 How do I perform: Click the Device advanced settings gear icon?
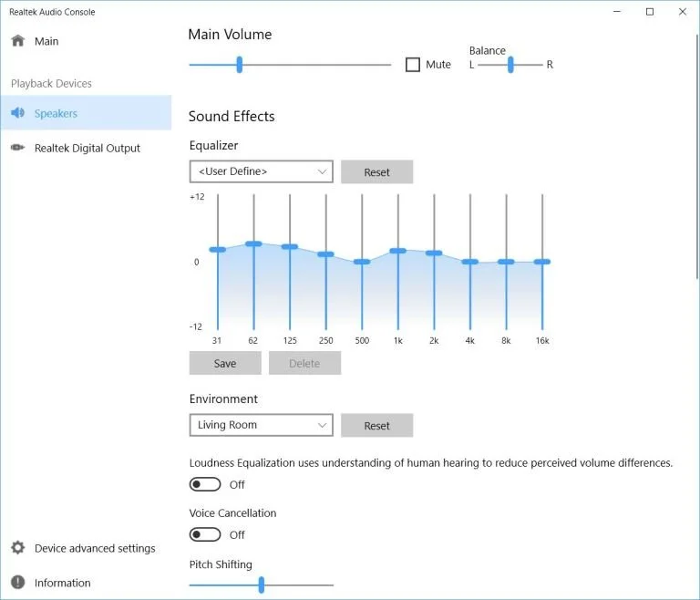point(18,548)
